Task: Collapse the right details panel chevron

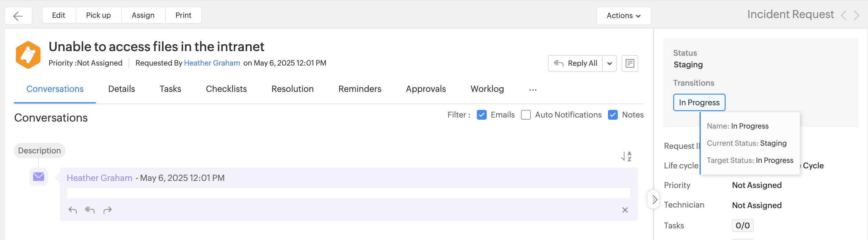Action: coord(654,200)
